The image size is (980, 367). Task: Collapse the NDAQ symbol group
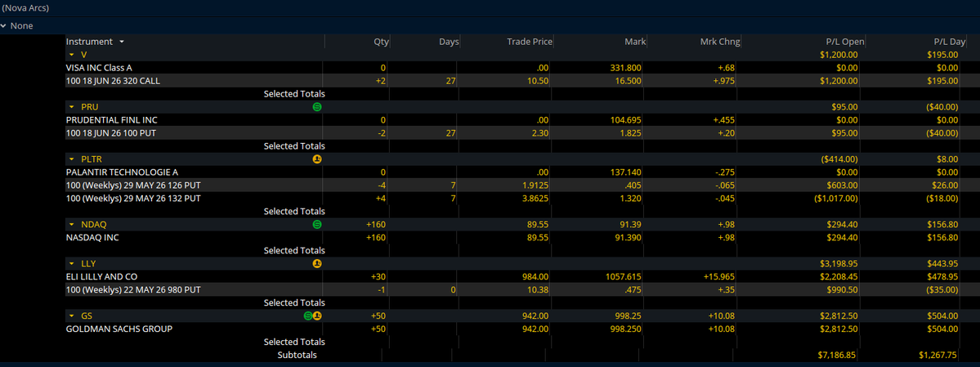coord(72,224)
